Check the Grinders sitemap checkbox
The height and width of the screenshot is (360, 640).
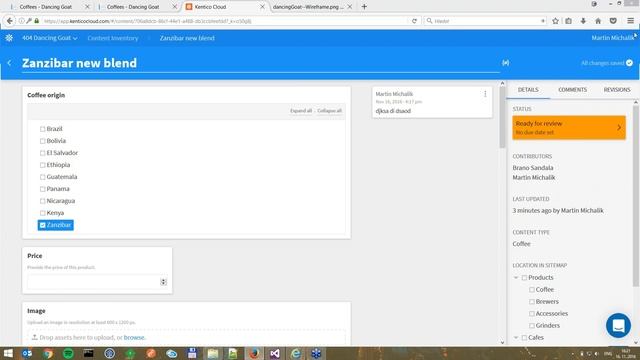[531, 326]
